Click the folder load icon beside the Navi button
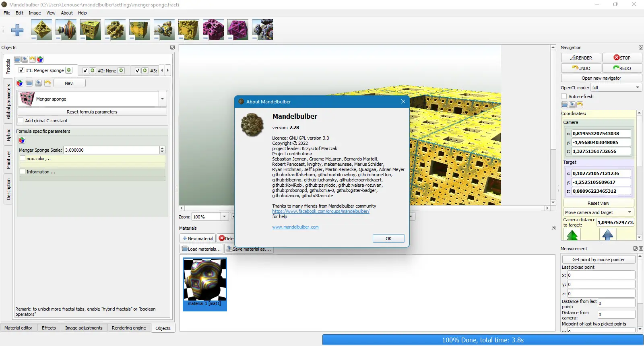The image size is (644, 346). tap(29, 83)
